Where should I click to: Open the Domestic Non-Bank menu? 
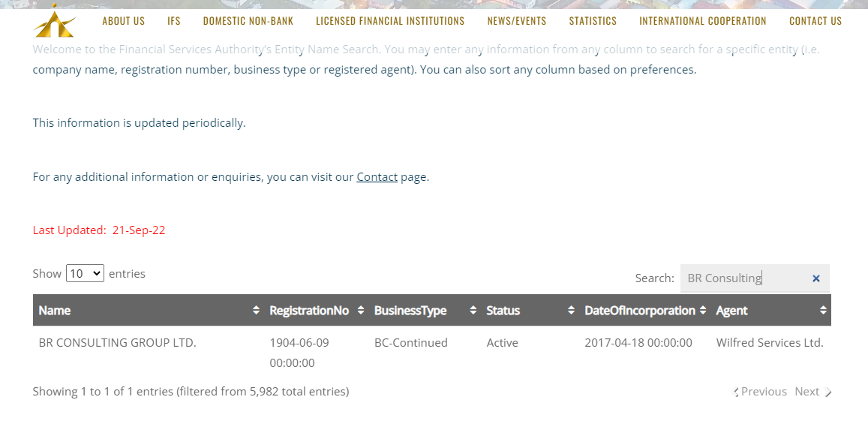tap(248, 21)
